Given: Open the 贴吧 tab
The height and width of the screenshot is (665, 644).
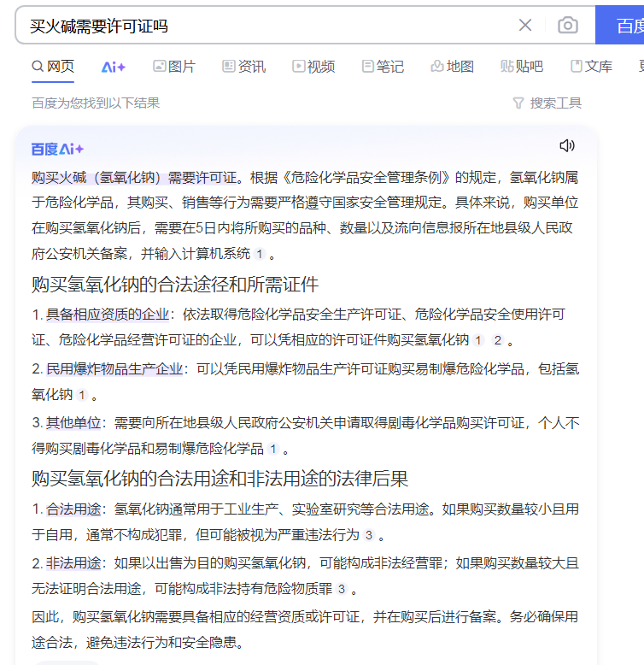Looking at the screenshot, I should pyautogui.click(x=522, y=67).
